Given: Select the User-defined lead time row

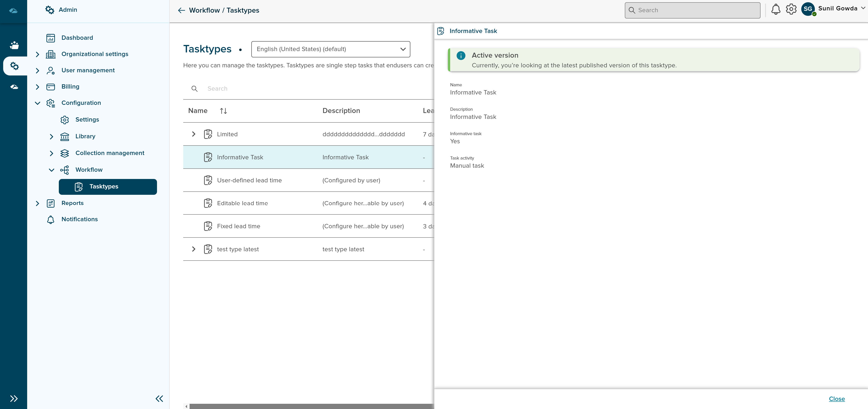Looking at the screenshot, I should (249, 180).
